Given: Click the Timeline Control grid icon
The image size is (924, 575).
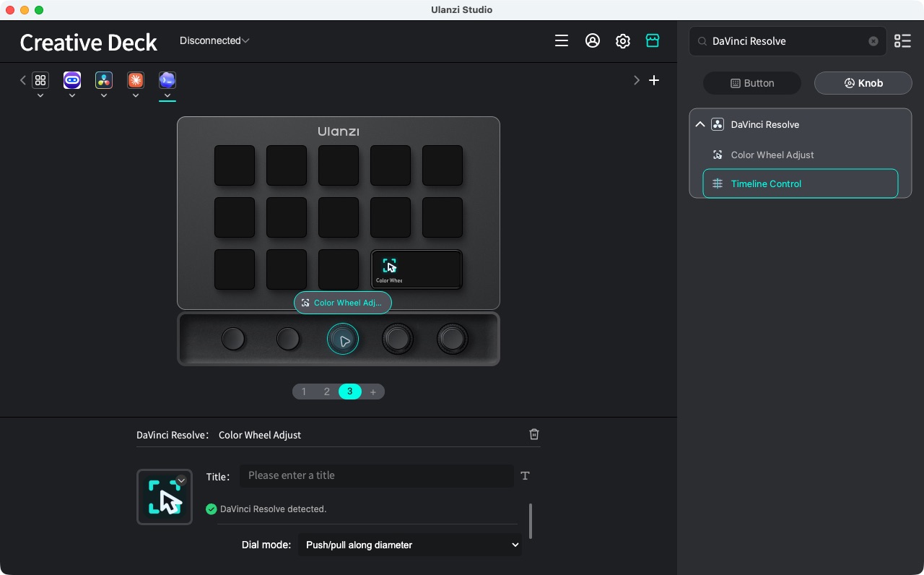Looking at the screenshot, I should (x=718, y=183).
